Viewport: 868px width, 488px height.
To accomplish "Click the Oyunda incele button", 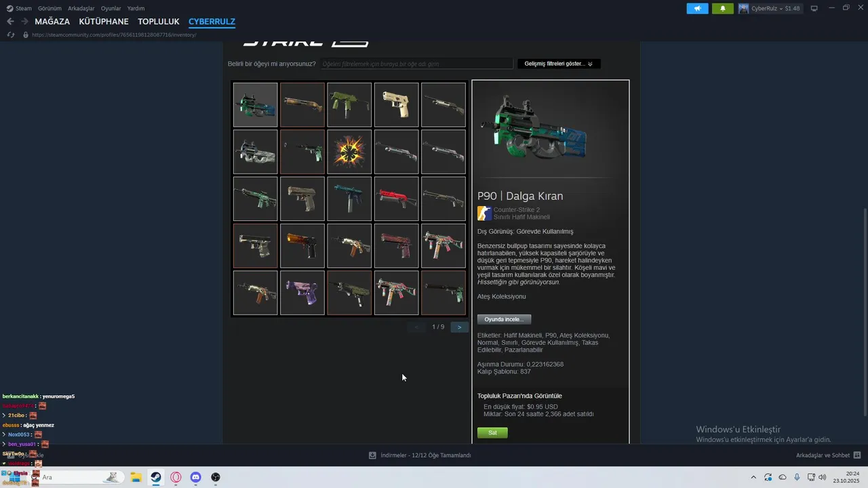I will pos(504,319).
